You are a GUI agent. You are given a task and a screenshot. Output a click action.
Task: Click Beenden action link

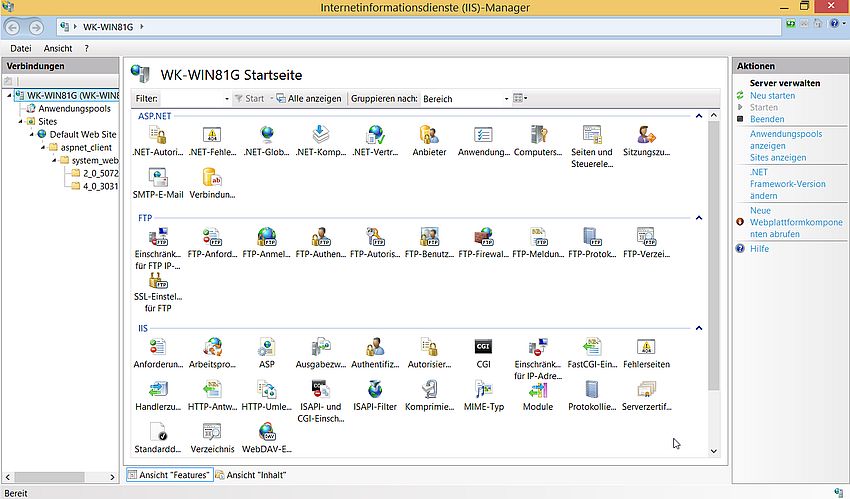click(x=767, y=119)
